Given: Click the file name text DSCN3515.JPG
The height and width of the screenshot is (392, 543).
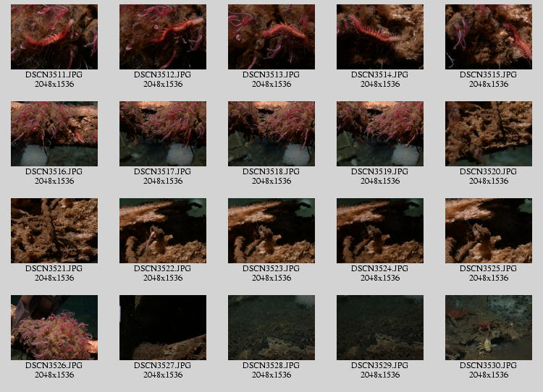Looking at the screenshot, I should coord(489,74).
